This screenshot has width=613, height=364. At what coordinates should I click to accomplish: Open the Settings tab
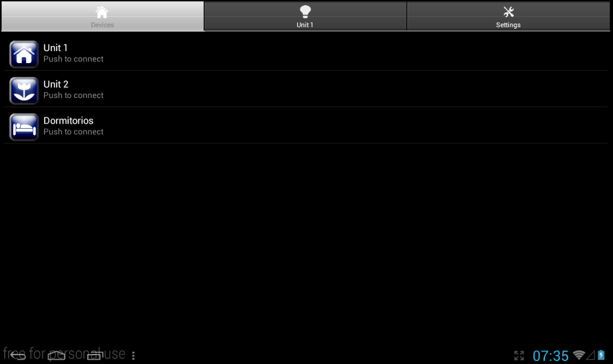click(508, 16)
